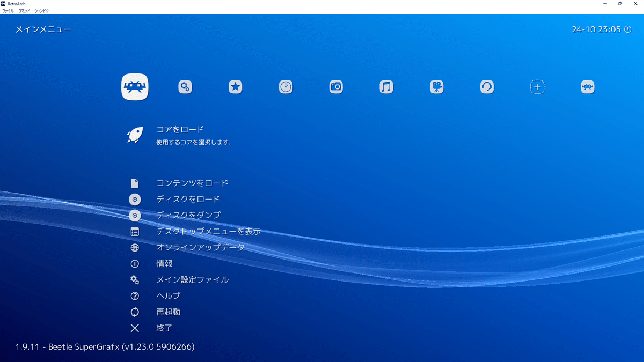Image resolution: width=644 pixels, height=362 pixels.
Task: Open the コマンド menu
Action: [x=24, y=11]
